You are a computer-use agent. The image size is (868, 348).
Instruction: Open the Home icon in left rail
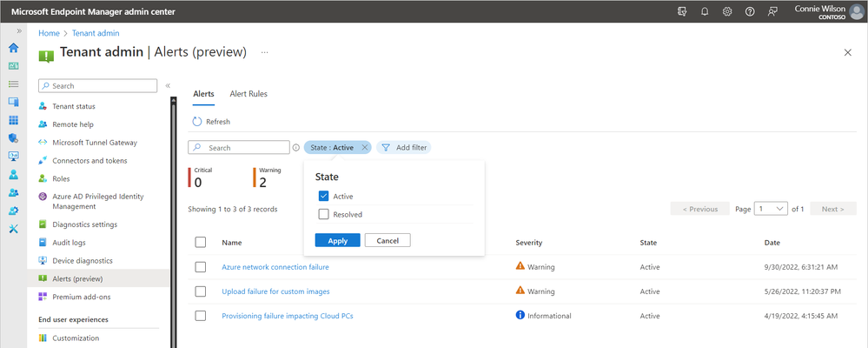[x=14, y=48]
